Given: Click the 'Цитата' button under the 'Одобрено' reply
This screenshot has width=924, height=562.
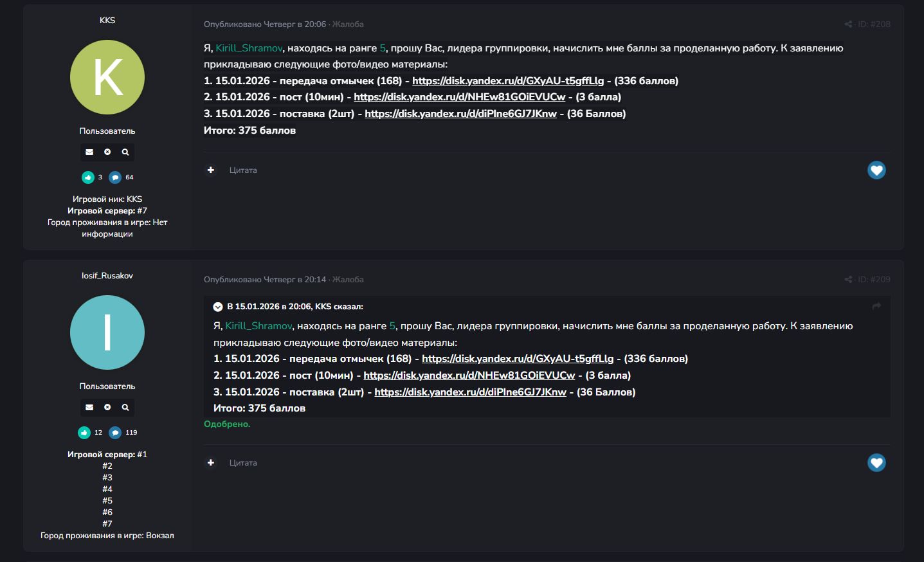Looking at the screenshot, I should click(243, 463).
